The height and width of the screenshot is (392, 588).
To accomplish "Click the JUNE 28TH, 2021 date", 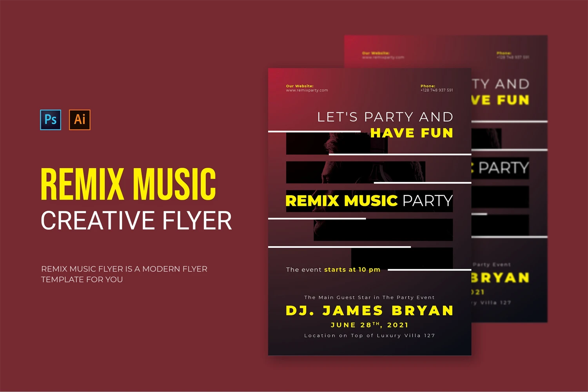I will 369,325.
